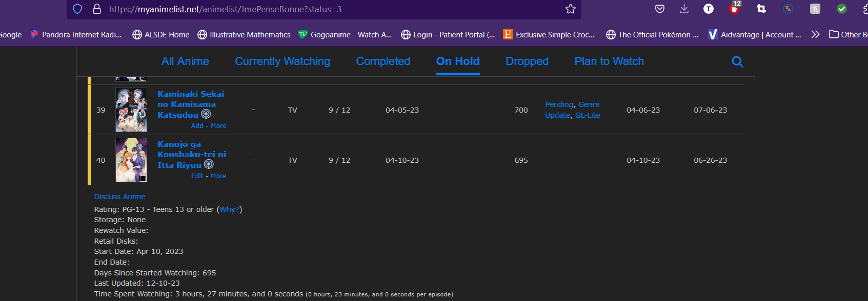Switch to the Completed tab
Screen dimensions: 868x301
point(383,61)
